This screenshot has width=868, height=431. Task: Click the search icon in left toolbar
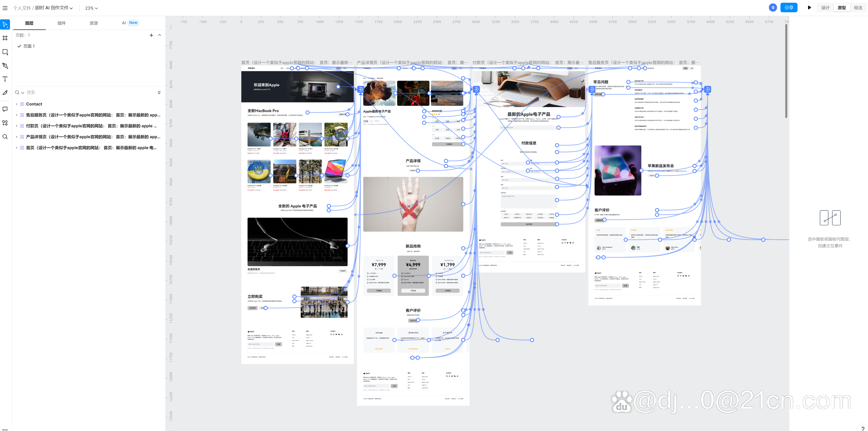tap(5, 136)
